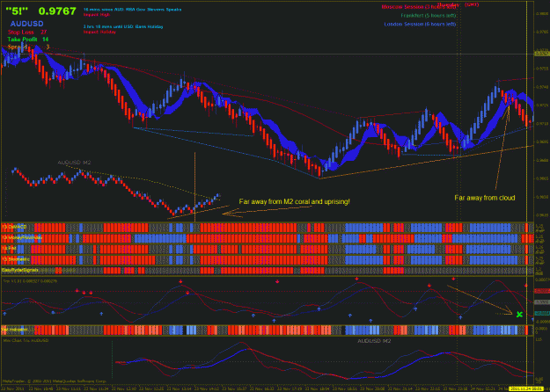Click the "Impact: Holiday" text

tap(99, 32)
